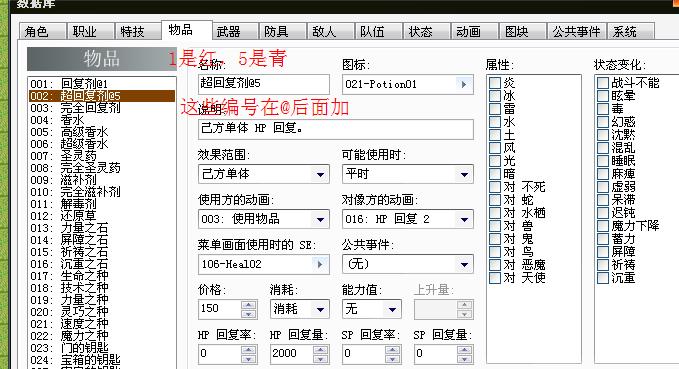679x369 pixels.
Task: Increase SP 回复量 with the up arrow
Action: (x=464, y=350)
